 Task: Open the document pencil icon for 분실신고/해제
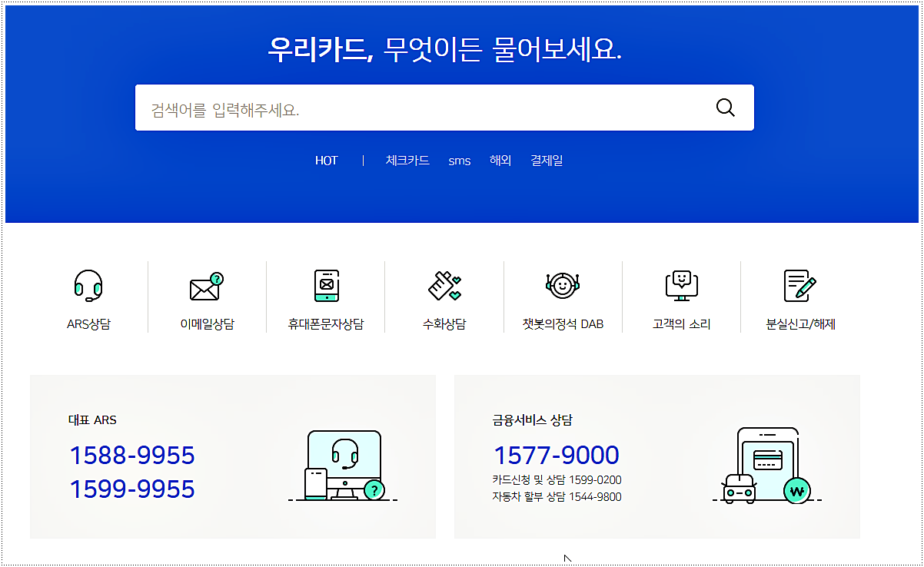click(799, 286)
